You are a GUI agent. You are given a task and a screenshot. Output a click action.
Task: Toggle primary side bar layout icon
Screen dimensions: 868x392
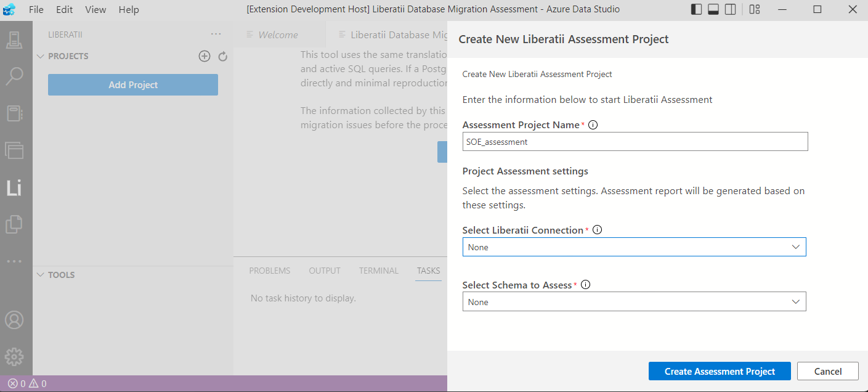pyautogui.click(x=697, y=9)
